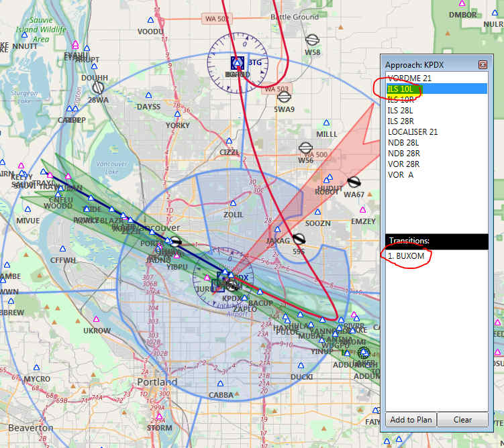This screenshot has width=504, height=448.
Task: Select the ILS 28R approach
Action: point(436,121)
